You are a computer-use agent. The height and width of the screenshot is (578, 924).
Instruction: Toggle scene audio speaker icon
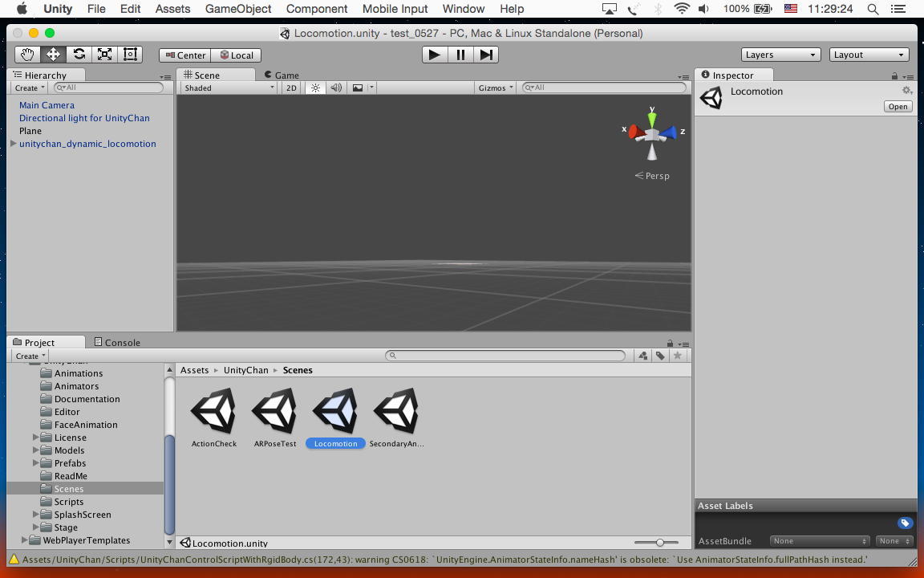(x=337, y=88)
